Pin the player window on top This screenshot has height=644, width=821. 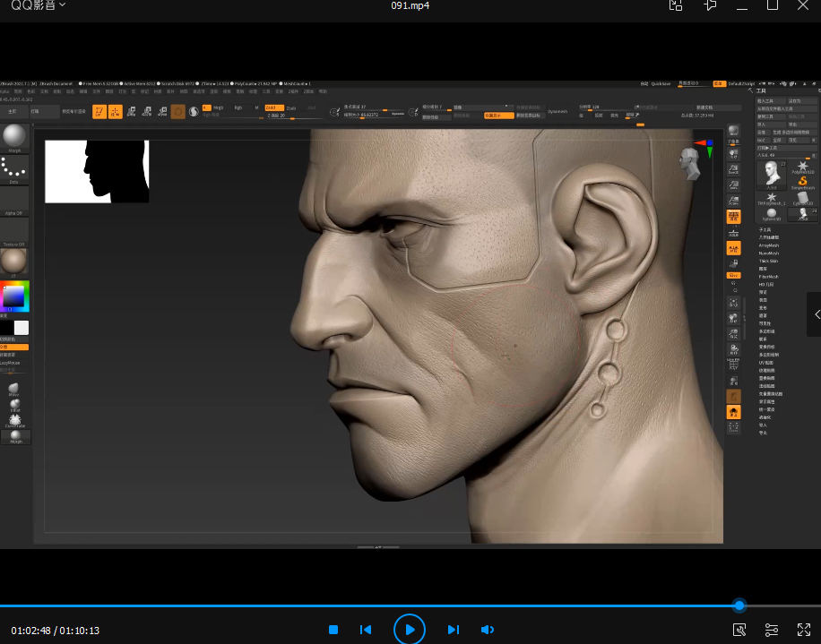click(x=710, y=5)
